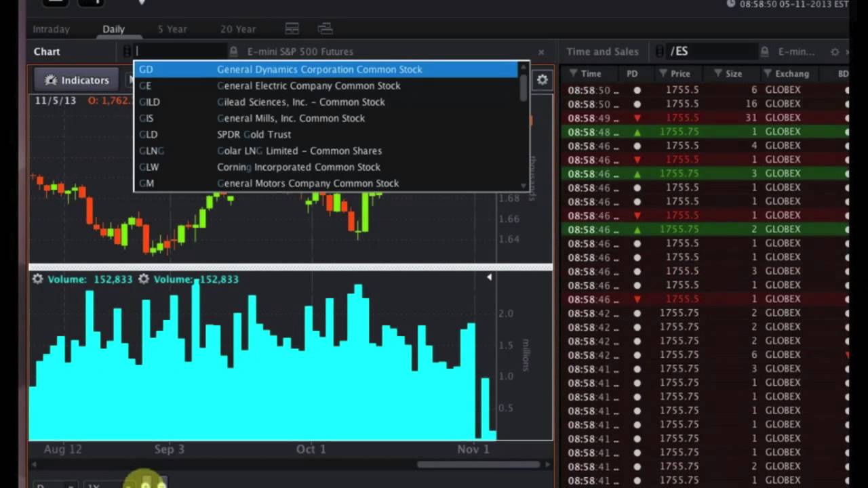This screenshot has height=488, width=868.
Task: Select GIS General Mills from list
Action: click(x=327, y=118)
